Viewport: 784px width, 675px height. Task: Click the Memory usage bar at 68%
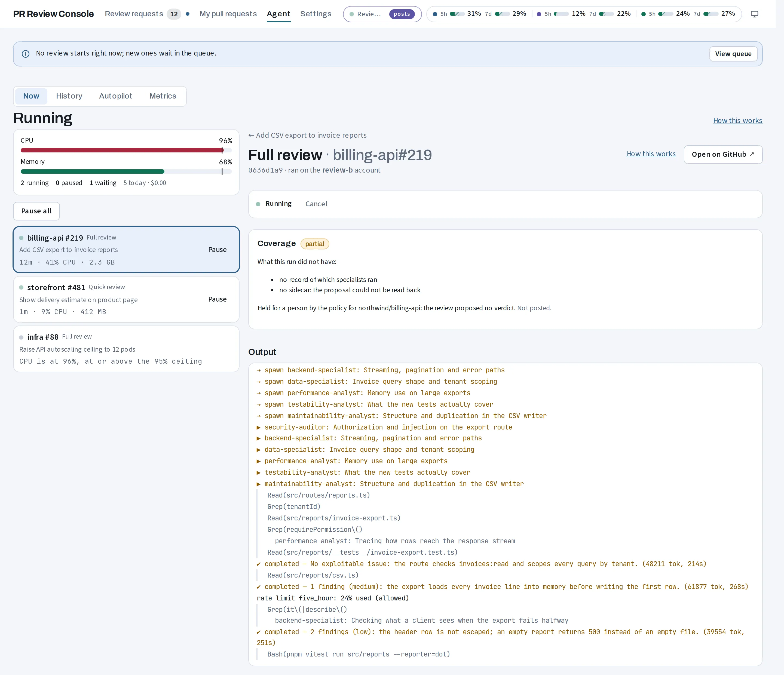(126, 171)
